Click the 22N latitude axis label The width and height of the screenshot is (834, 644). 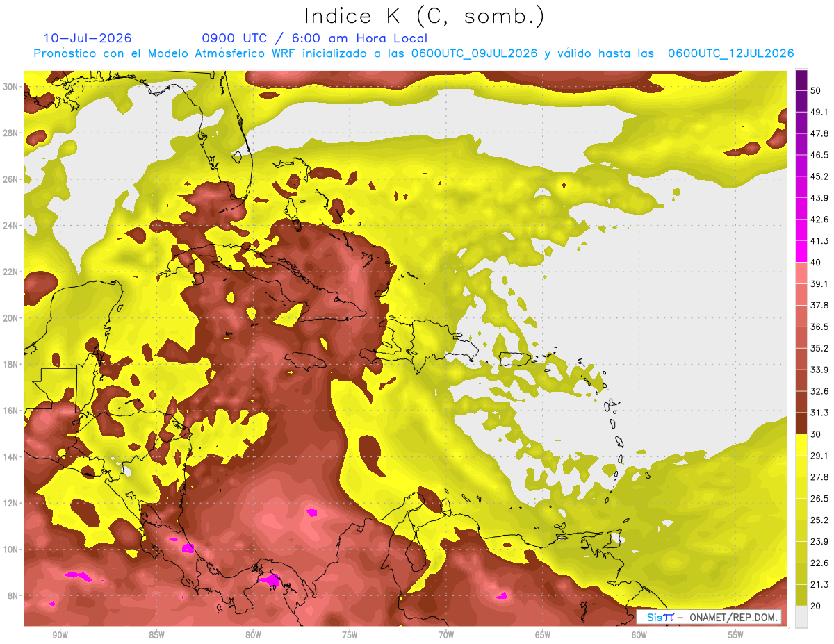click(10, 272)
